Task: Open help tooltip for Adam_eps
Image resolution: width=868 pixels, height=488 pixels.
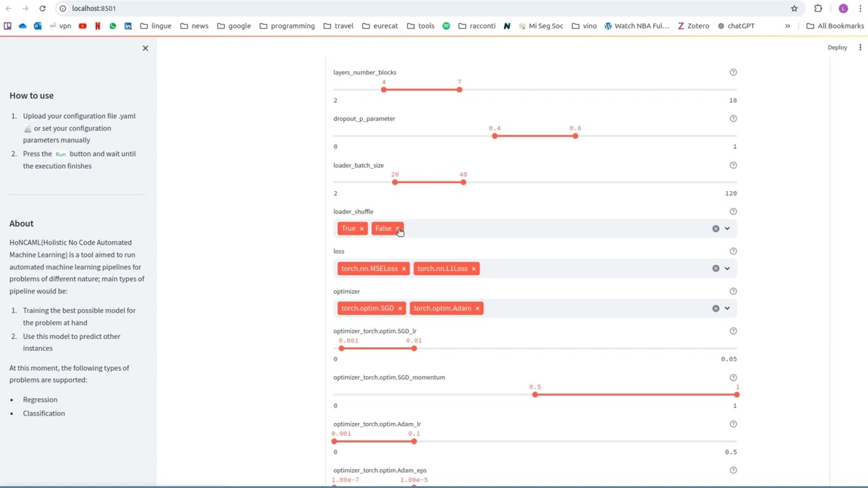Action: tap(733, 470)
